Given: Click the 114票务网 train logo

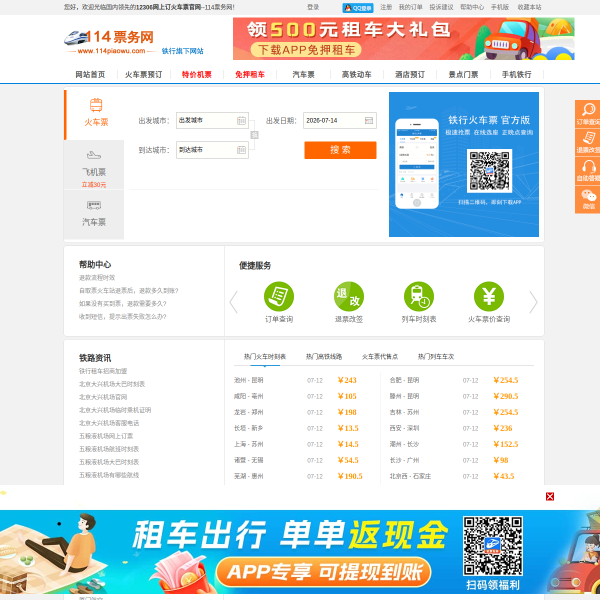Looking at the screenshot, I should (109, 42).
